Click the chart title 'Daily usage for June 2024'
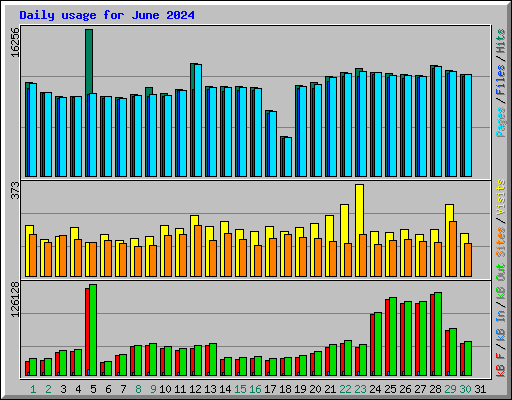 (x=107, y=15)
